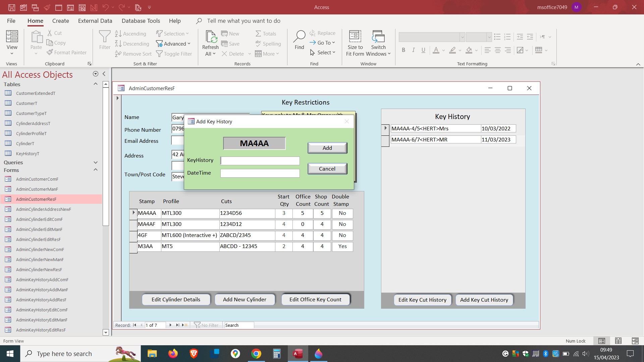Open the View dropdown arrow
Screen dimensions: 644x362
tap(12, 54)
